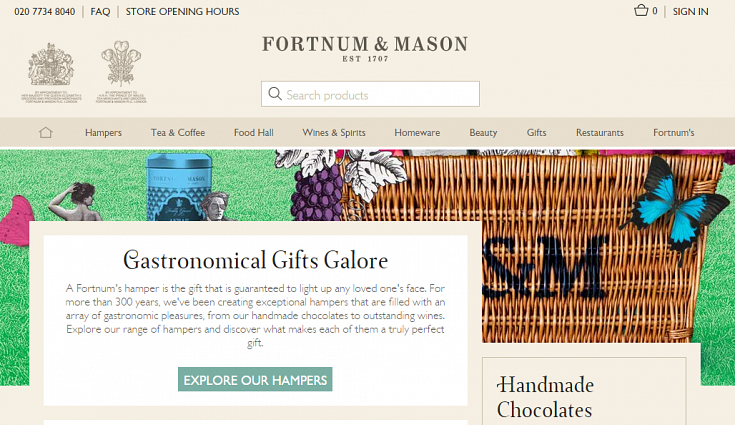The height and width of the screenshot is (425, 735).
Task: Select the Beauty menu item
Action: pos(483,133)
